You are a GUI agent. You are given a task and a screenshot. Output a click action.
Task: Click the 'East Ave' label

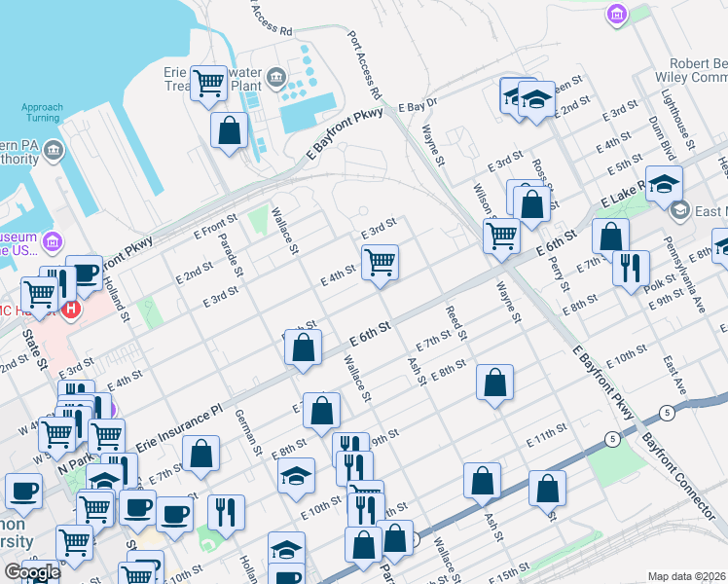(674, 375)
